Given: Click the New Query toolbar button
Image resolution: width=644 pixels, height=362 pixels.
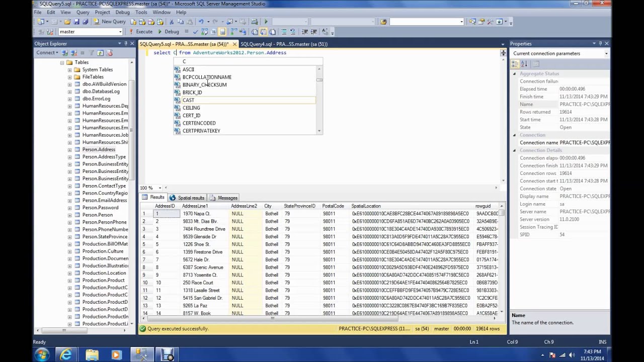Looking at the screenshot, I should (110, 22).
